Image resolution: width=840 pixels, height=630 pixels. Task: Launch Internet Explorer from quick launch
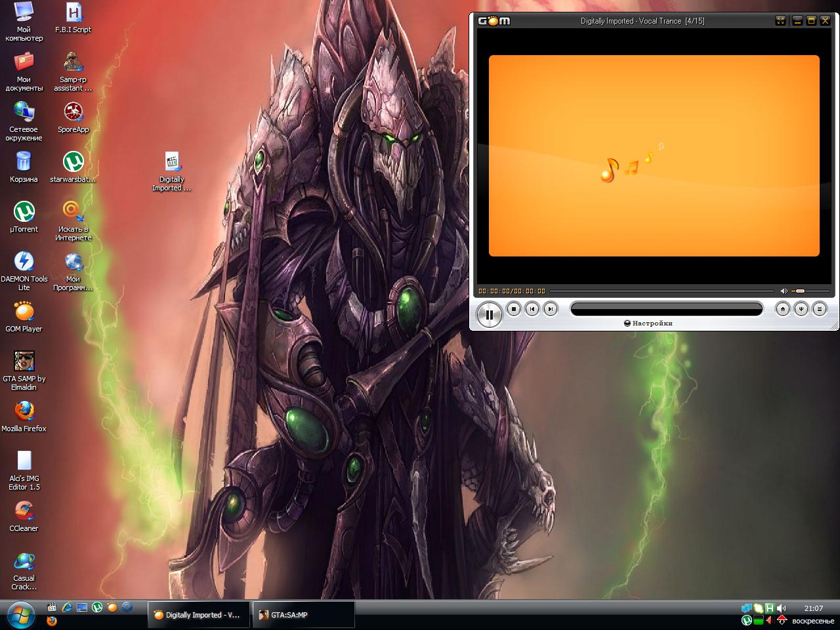tap(67, 608)
